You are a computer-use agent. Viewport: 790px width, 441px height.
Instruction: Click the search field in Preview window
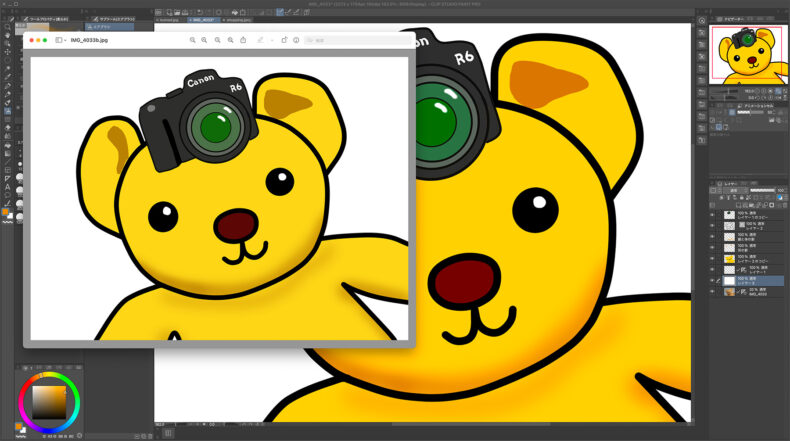coord(355,40)
